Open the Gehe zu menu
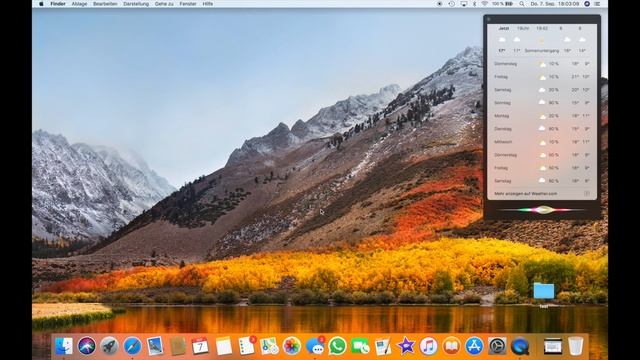640x360 pixels. tap(164, 4)
